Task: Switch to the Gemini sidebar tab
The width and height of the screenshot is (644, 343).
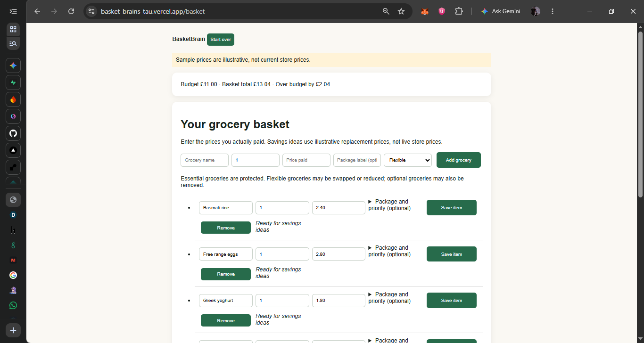Action: pyautogui.click(x=13, y=65)
